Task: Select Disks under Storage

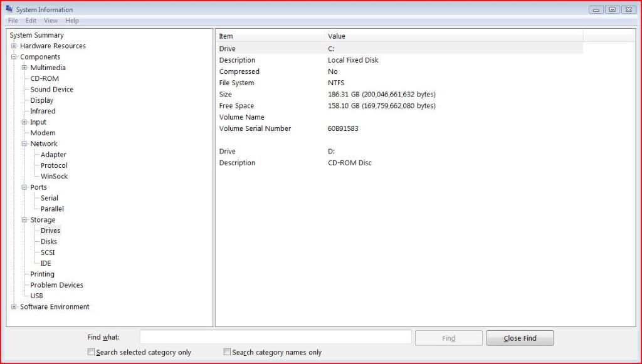Action: point(49,242)
